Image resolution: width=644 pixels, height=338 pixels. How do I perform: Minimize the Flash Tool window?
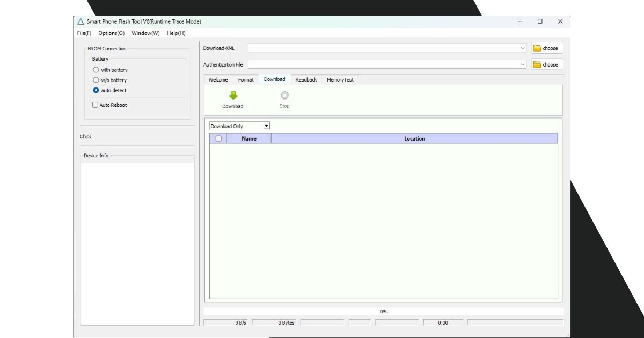coord(520,21)
